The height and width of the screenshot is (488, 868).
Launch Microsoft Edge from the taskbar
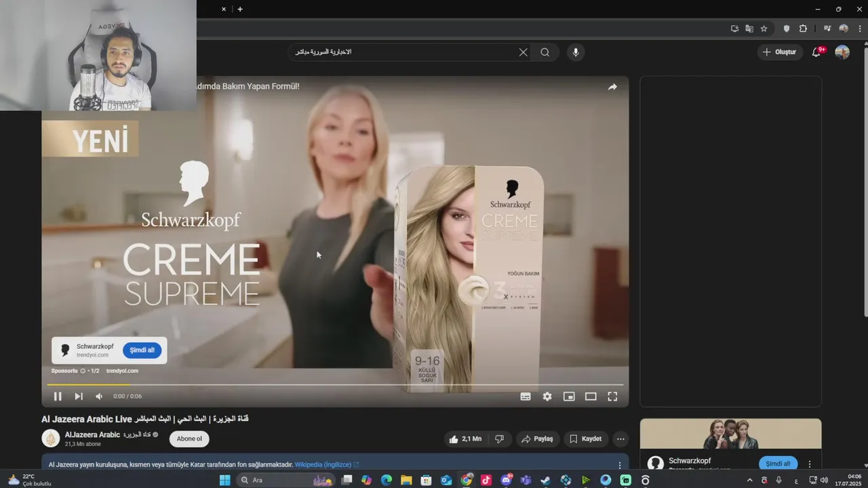pos(387,480)
